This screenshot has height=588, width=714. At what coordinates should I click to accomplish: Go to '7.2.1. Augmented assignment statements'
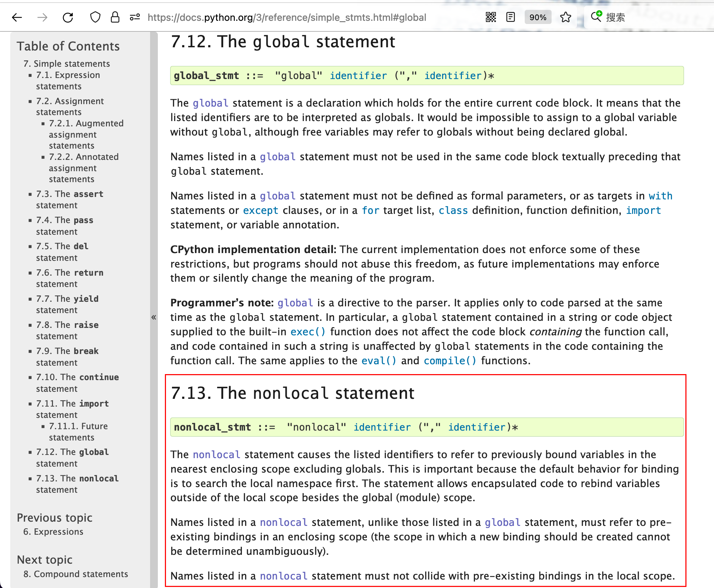coord(86,134)
